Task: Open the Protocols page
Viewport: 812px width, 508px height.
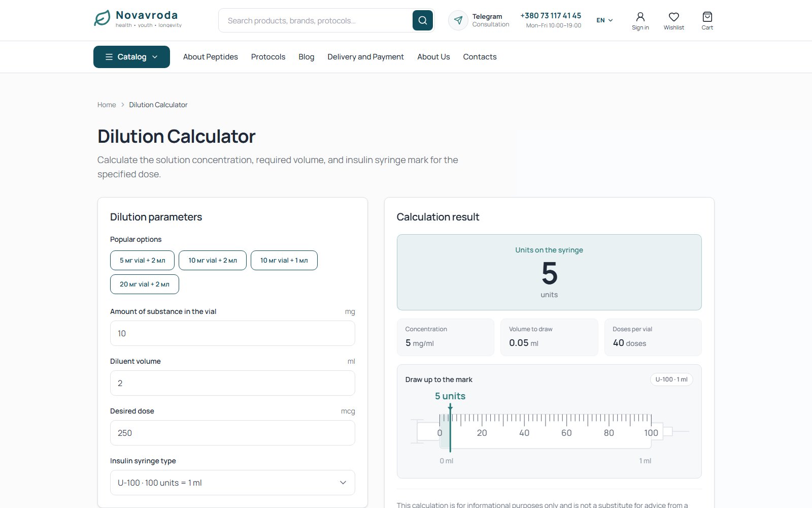Action: click(x=268, y=57)
